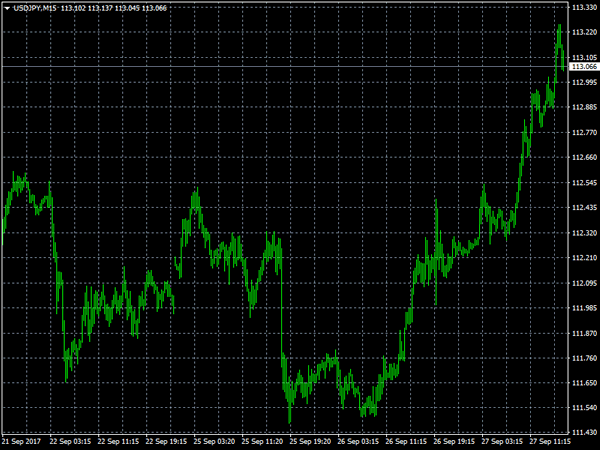Click the 22 Sep 19:15 time label
The height and width of the screenshot is (450, 600).
[166, 441]
